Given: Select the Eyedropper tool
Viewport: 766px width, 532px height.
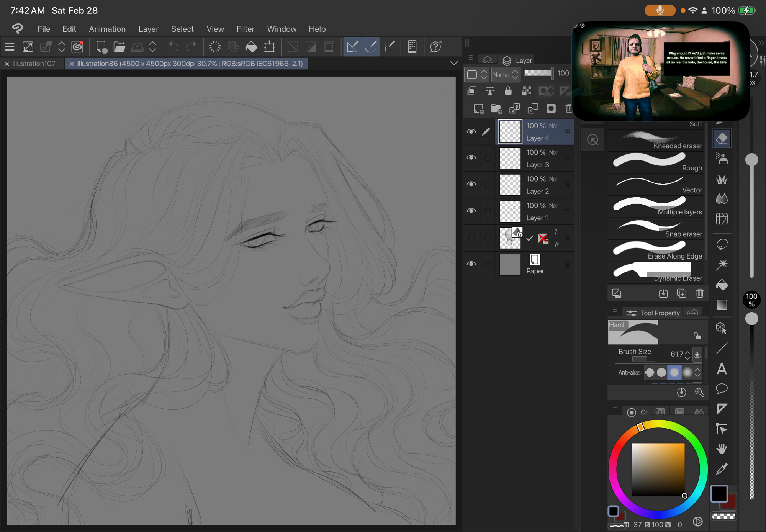Looking at the screenshot, I should tap(722, 468).
